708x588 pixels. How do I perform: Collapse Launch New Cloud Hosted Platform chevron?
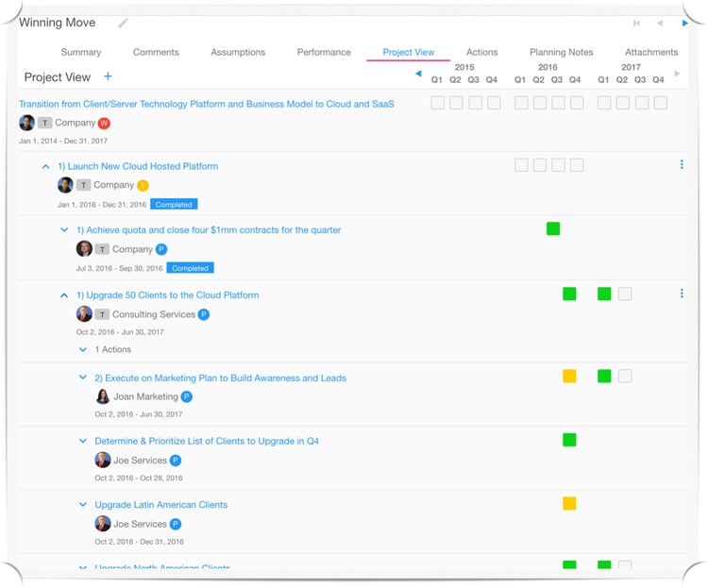(45, 167)
